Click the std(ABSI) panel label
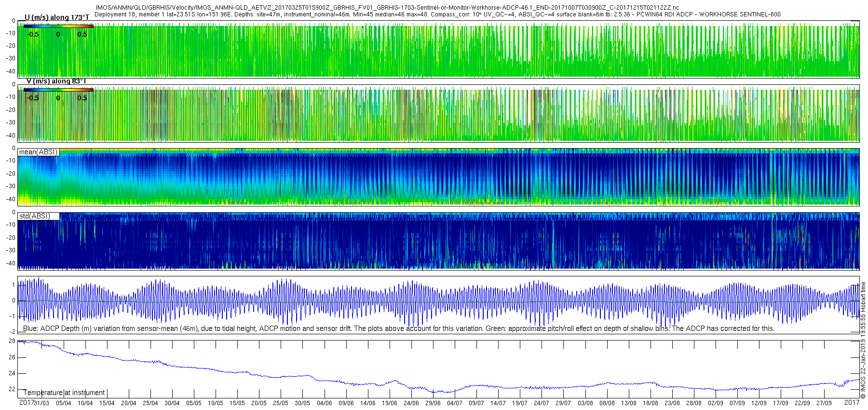Viewport: 868px width, 410px height. (39, 216)
